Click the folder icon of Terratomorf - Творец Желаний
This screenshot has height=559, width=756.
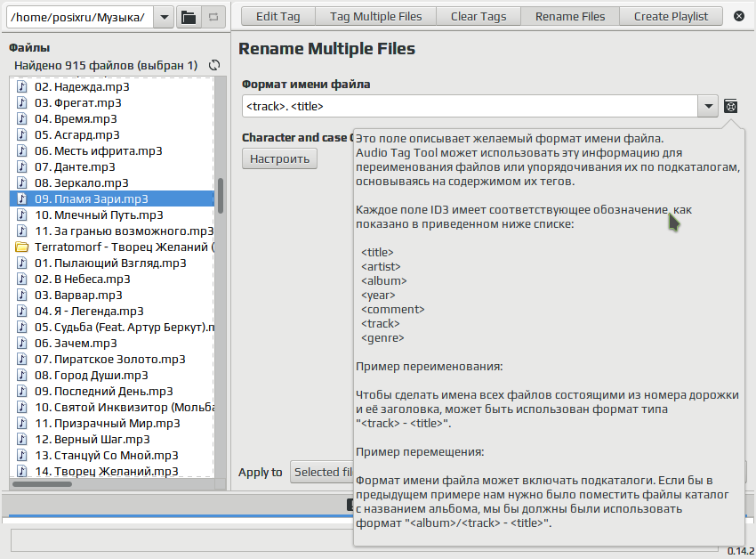point(21,247)
